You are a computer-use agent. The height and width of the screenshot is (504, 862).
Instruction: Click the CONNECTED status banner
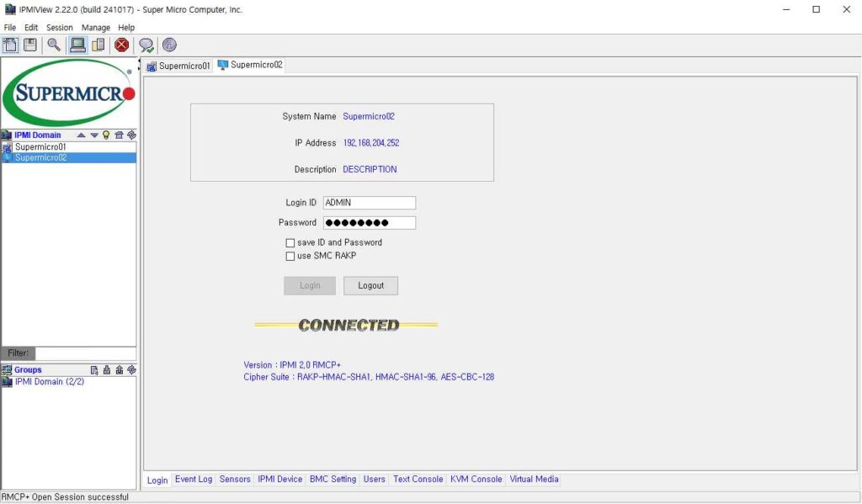coord(347,326)
